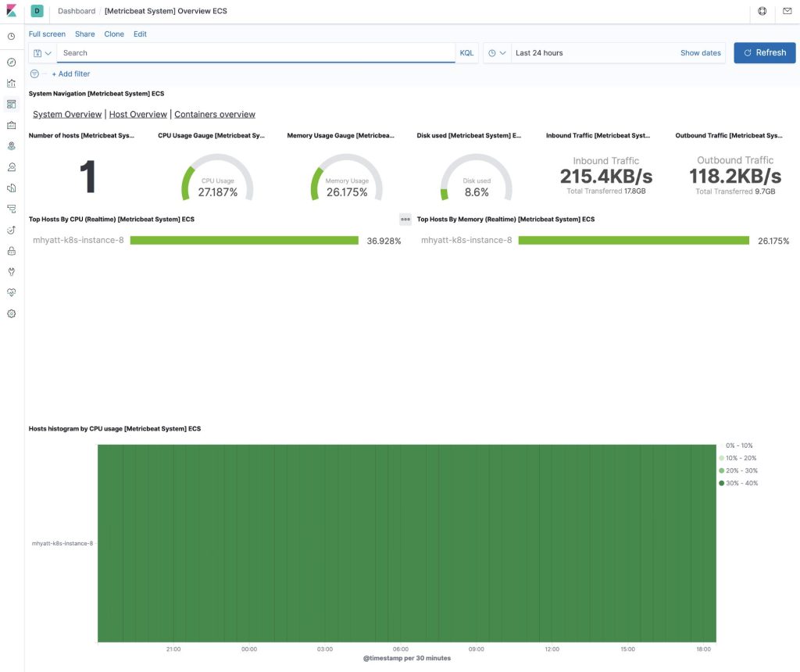
Task: Click the 26.175% memory bar for mhyatt-k8s-instance-8
Action: pyautogui.click(x=634, y=241)
